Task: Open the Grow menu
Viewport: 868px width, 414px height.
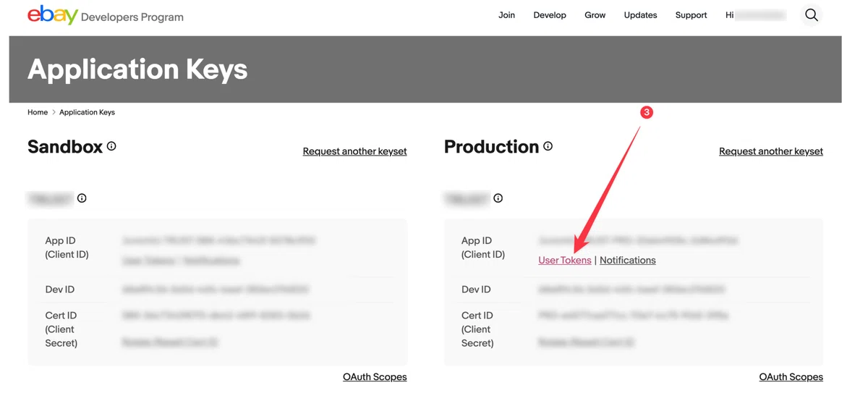Action: [595, 15]
